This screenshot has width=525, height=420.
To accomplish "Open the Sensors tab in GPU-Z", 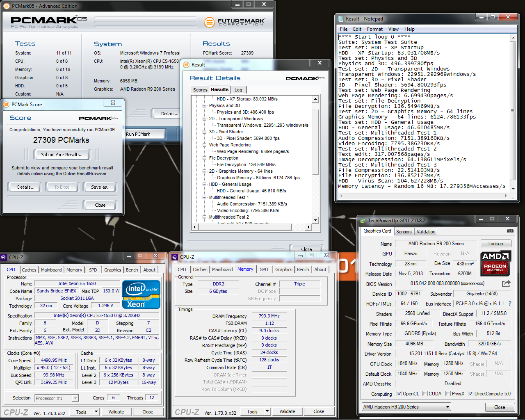I will [404, 232].
